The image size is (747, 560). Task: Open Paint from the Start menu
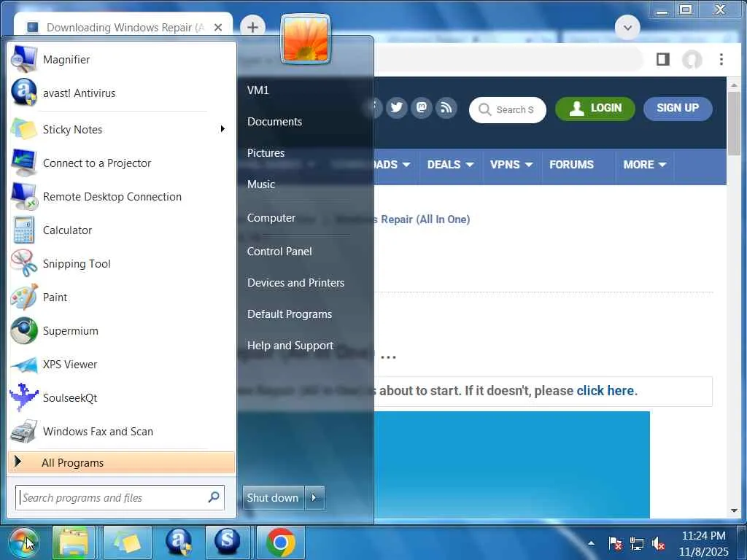click(122, 297)
